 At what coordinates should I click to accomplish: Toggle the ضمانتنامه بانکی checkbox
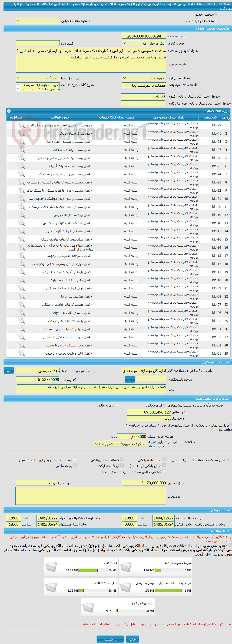(164, 459)
